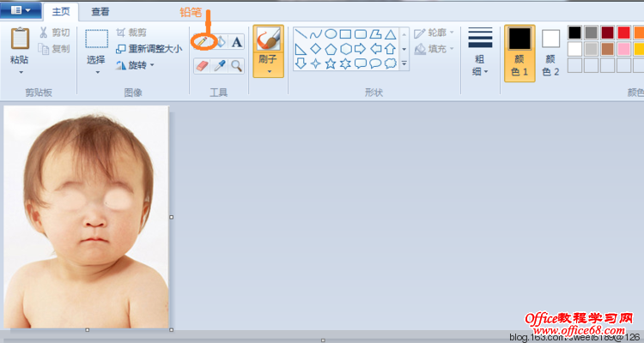Switch to the 查看 tab
644x343 pixels.
click(x=100, y=12)
